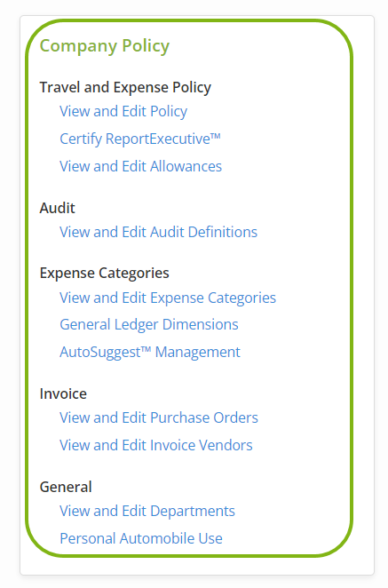
Task: Click the Expense Categories section heading
Action: click(x=104, y=273)
